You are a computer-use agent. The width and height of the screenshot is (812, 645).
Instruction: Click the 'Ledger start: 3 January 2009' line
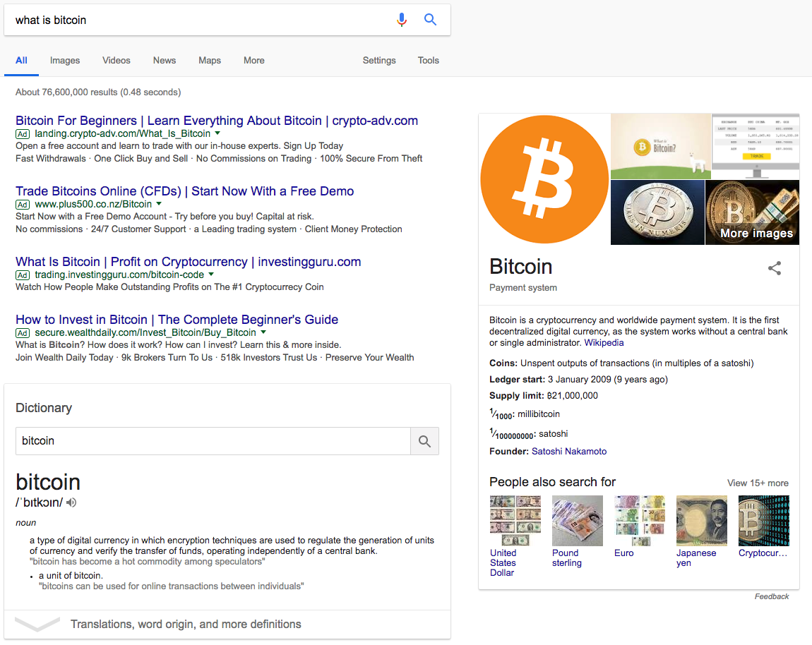pos(578,380)
